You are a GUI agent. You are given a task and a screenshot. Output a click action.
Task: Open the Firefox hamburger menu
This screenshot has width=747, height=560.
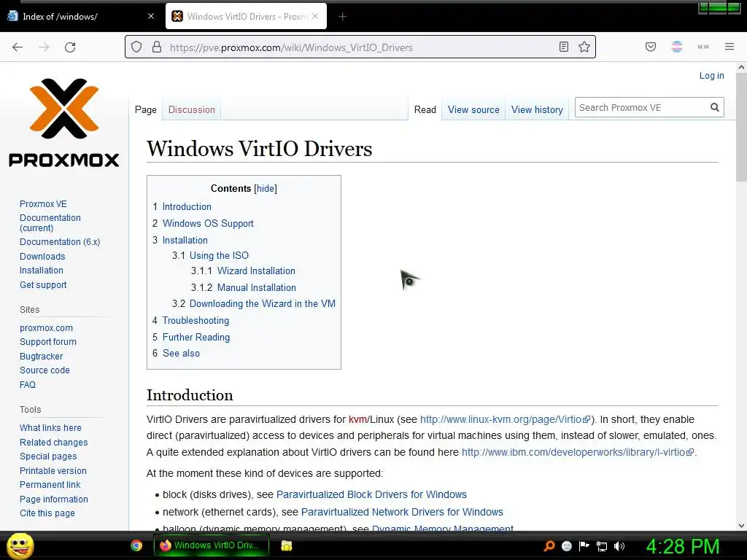pyautogui.click(x=729, y=47)
